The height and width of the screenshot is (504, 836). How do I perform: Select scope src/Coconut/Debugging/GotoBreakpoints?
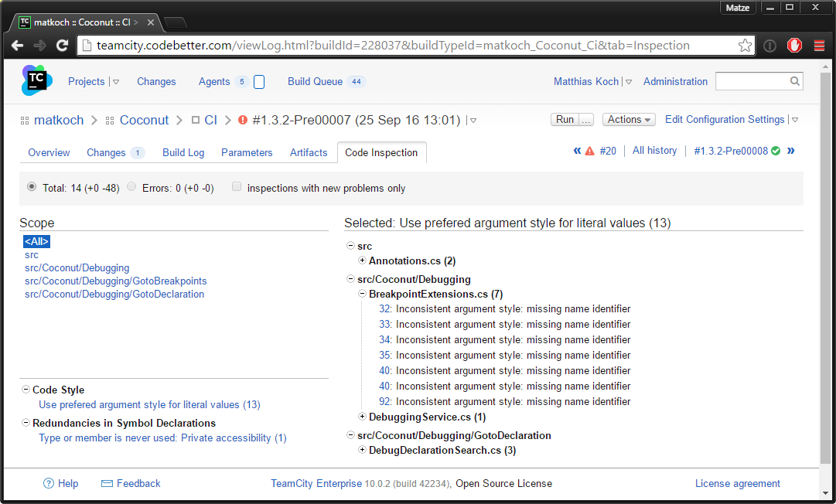[x=116, y=281]
